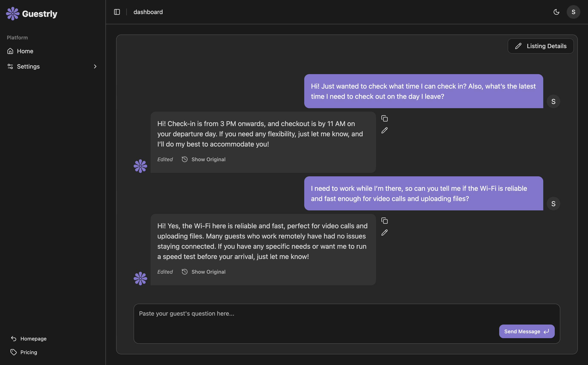This screenshot has width=588, height=365.
Task: Edit the Wi-Fi reply with the pencil icon
Action: click(384, 233)
